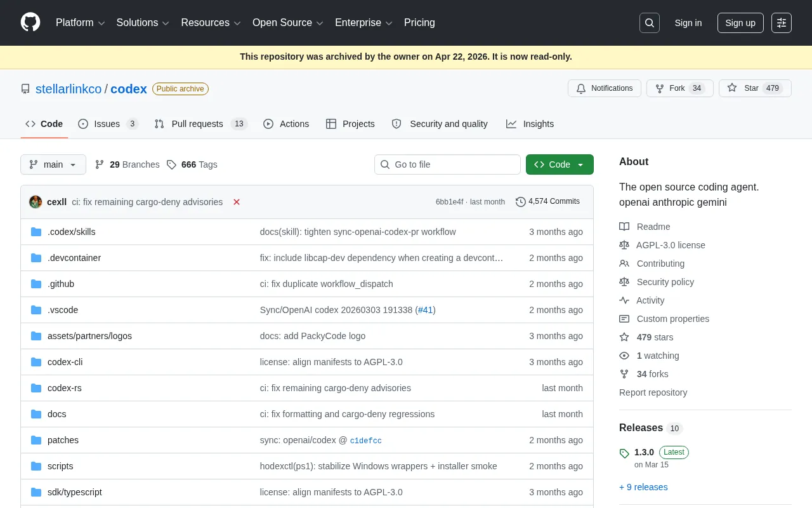Open the stellarlinkco owner link
Screen dimensions: 812x508
(69, 89)
